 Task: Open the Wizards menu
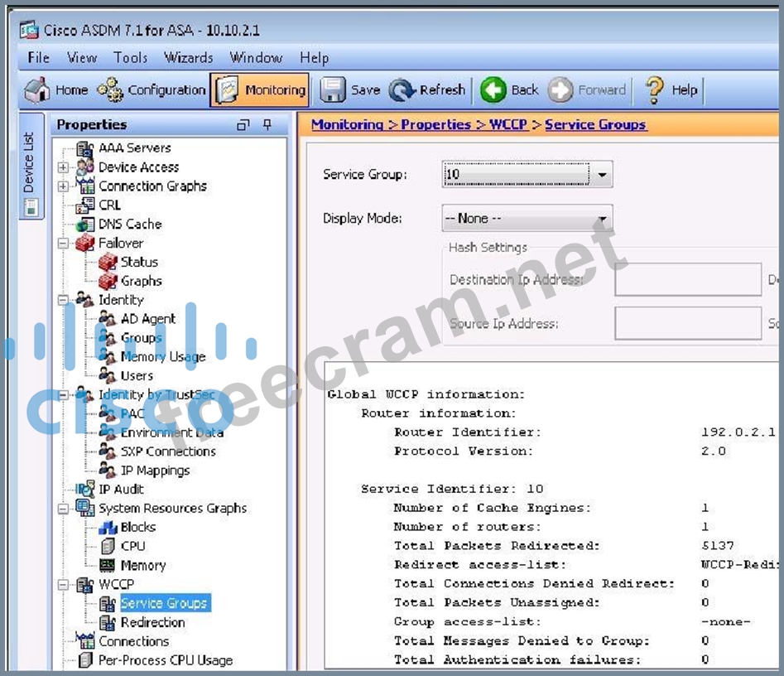189,57
